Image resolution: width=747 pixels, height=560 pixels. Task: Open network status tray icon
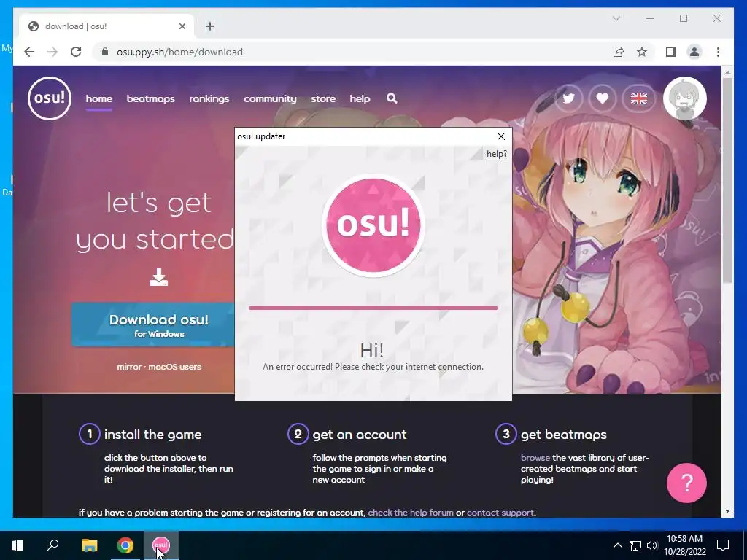[635, 545]
